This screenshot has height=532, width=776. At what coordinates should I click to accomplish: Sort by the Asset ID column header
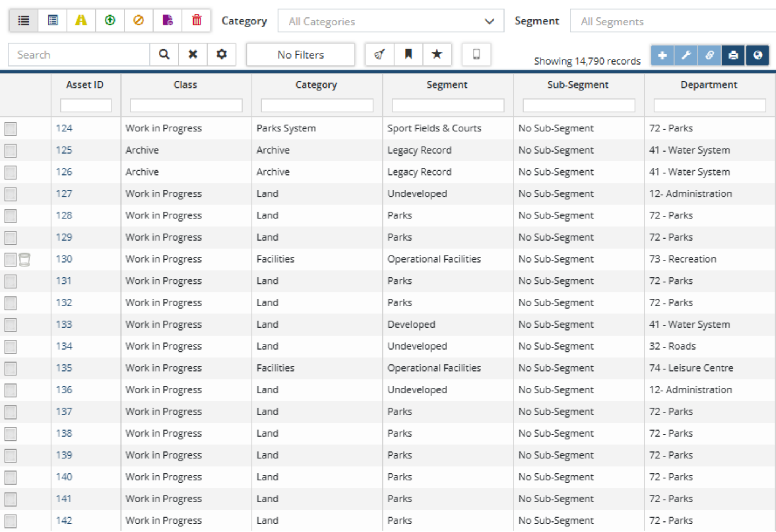tap(85, 85)
